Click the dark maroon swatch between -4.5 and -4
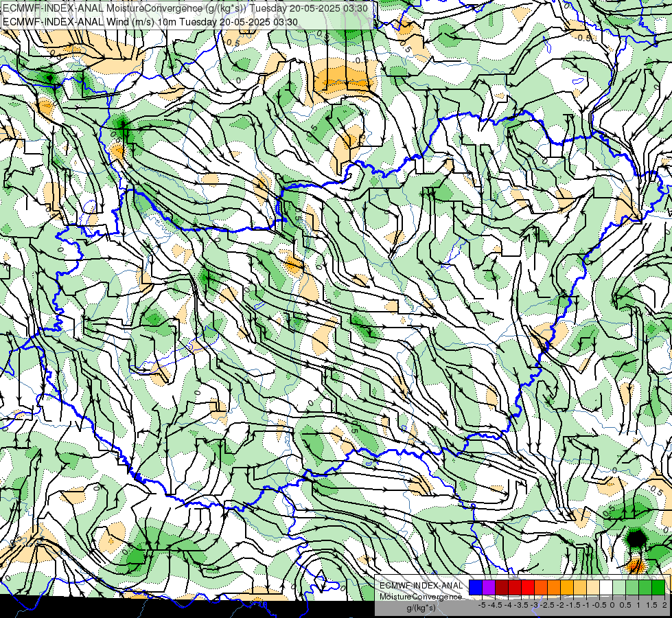The image size is (672, 618). [502, 588]
